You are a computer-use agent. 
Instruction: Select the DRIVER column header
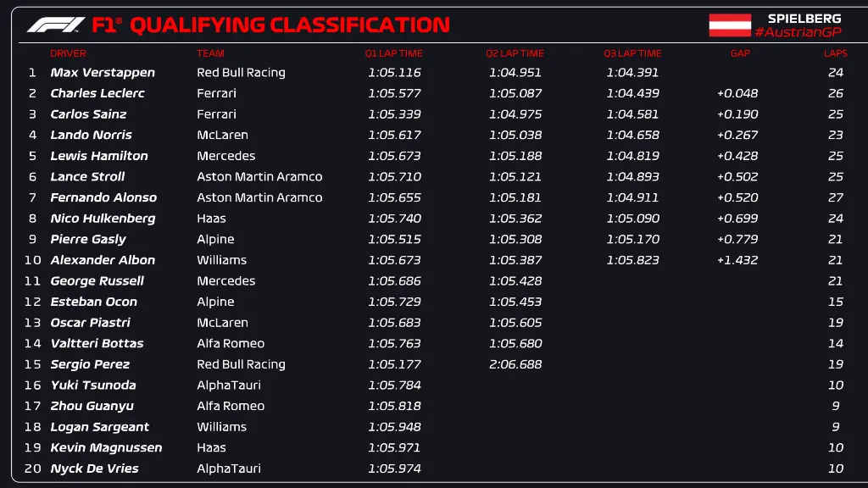pos(68,53)
